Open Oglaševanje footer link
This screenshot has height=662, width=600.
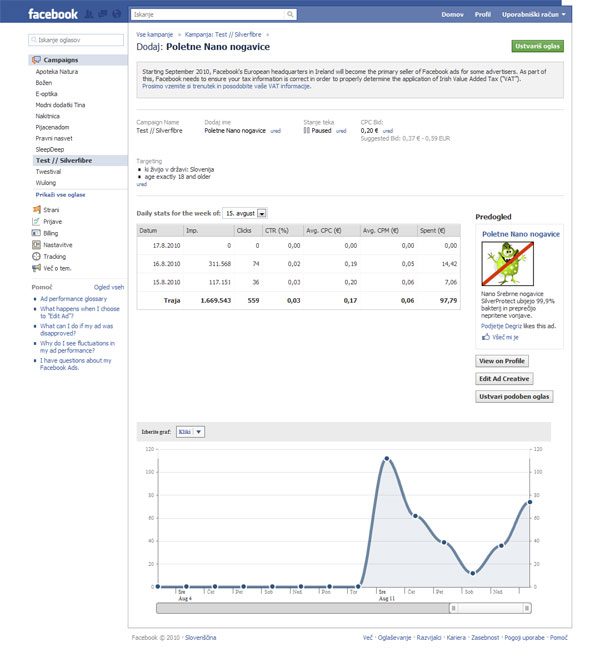tap(394, 638)
